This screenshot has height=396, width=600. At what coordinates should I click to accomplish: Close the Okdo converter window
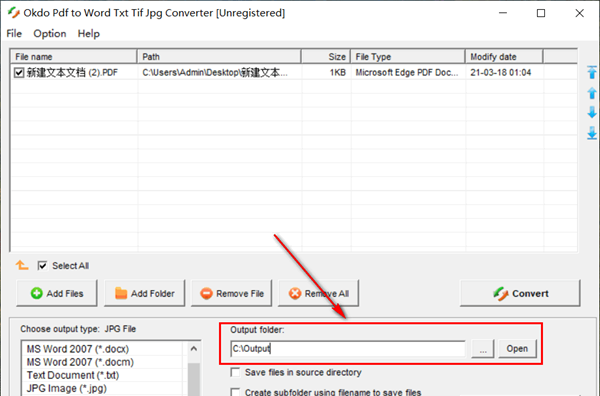579,13
